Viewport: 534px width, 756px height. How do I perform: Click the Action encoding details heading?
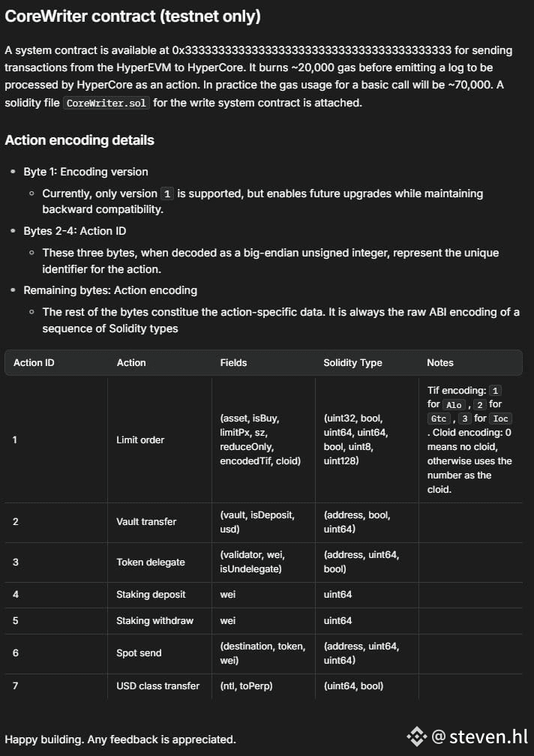[x=79, y=140]
